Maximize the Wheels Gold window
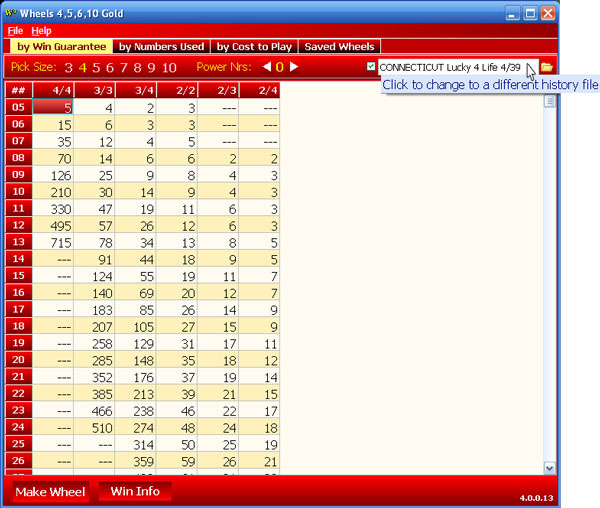Screen dimensions: 600x508 530,13
